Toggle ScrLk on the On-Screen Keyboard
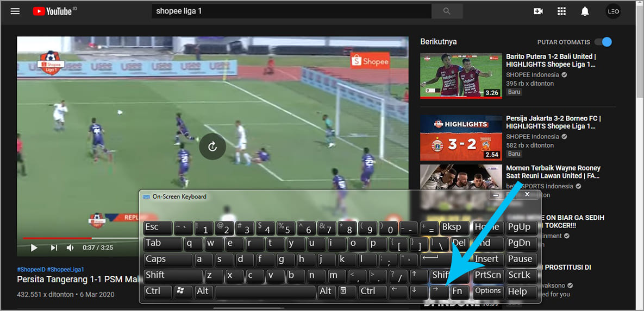The image size is (644, 311). click(x=521, y=275)
